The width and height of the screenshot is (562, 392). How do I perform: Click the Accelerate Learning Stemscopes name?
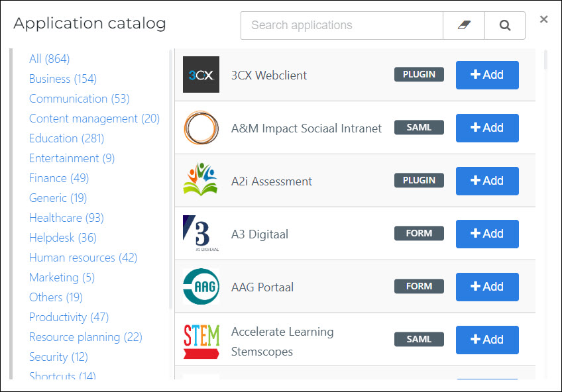coord(282,342)
